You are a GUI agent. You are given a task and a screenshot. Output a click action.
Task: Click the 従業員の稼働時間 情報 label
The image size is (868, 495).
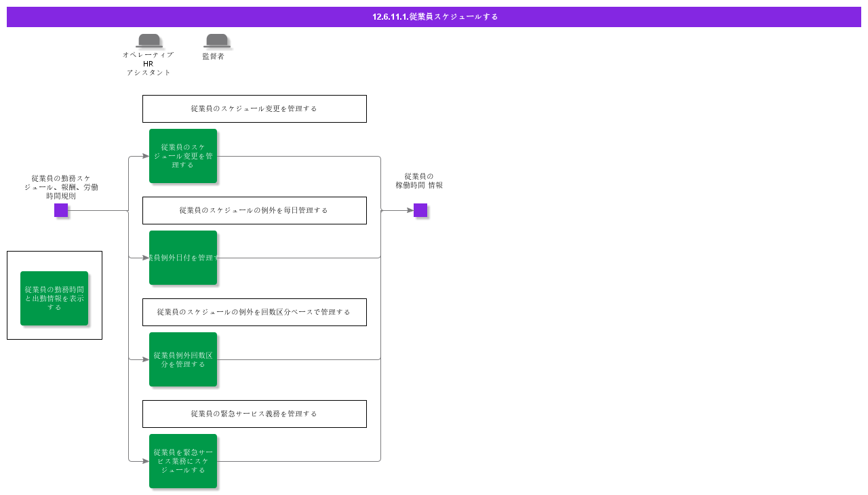click(419, 180)
